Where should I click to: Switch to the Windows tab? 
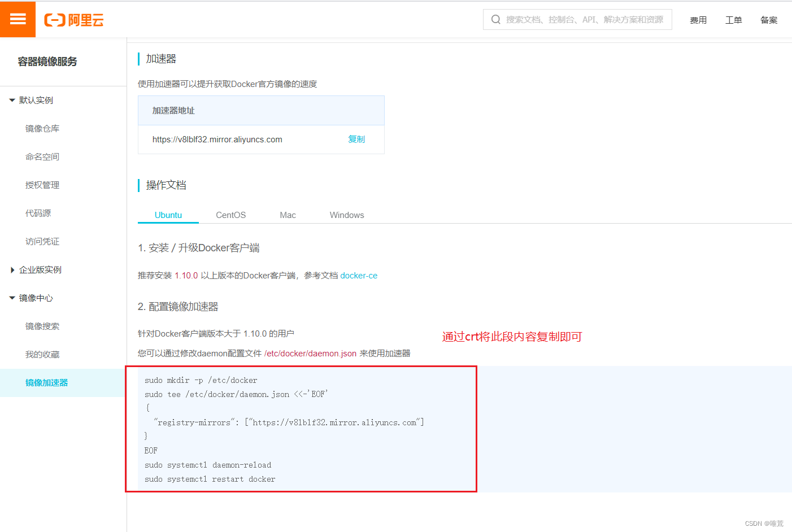(347, 215)
